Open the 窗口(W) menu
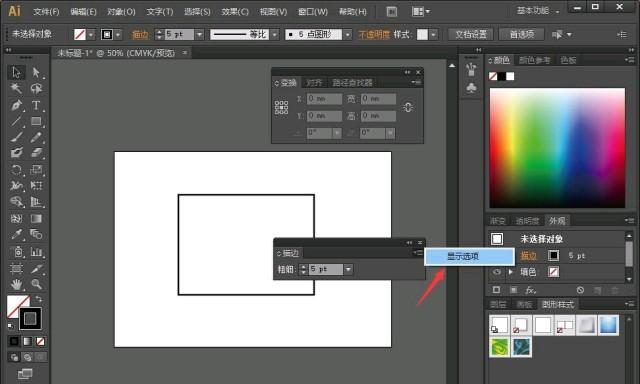This screenshot has width=640, height=384. [x=313, y=12]
